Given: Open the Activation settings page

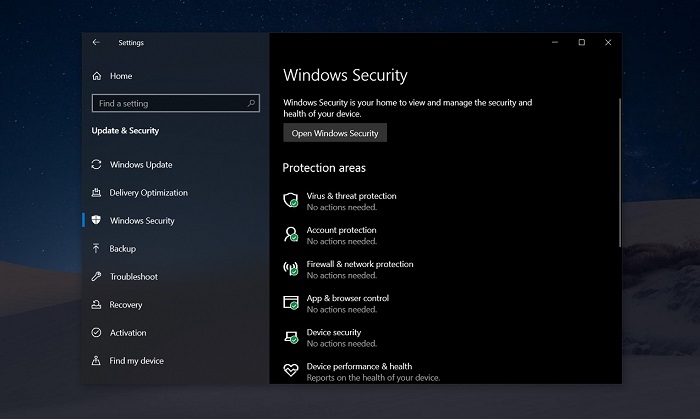Looking at the screenshot, I should pos(128,333).
